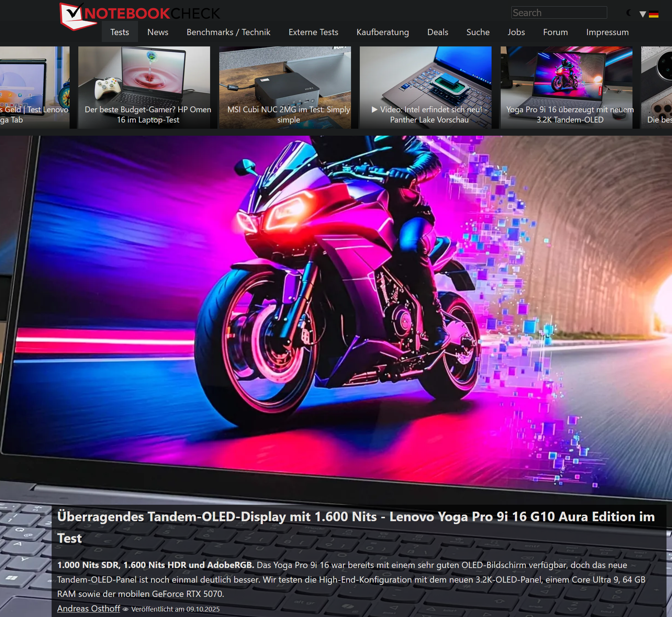Click the German flag icon
Viewport: 672px width, 617px height.
pos(654,14)
